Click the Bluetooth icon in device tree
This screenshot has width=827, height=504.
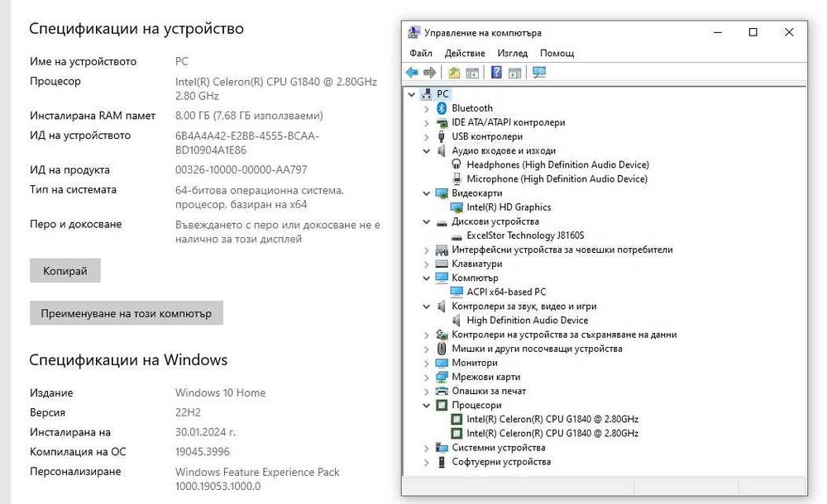coord(442,108)
